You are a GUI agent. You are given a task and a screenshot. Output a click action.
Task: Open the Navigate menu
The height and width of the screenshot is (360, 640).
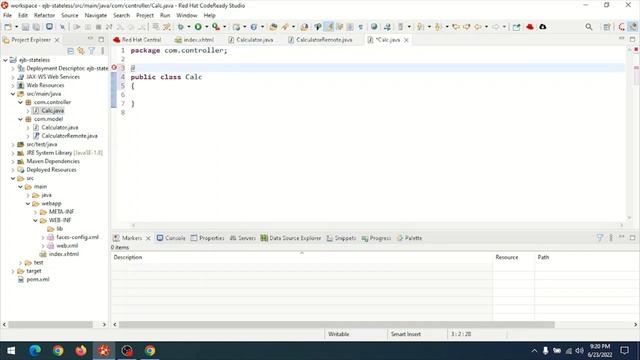pyautogui.click(x=96, y=16)
